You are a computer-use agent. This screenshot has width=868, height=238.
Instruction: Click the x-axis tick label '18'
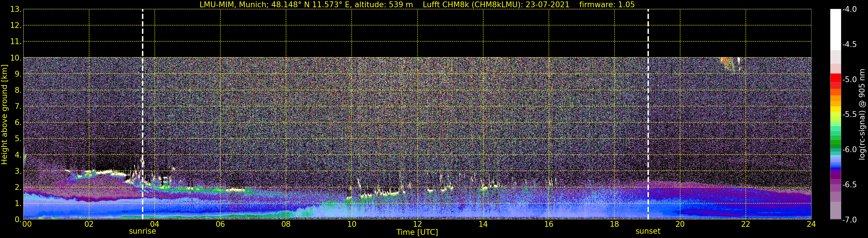click(615, 224)
